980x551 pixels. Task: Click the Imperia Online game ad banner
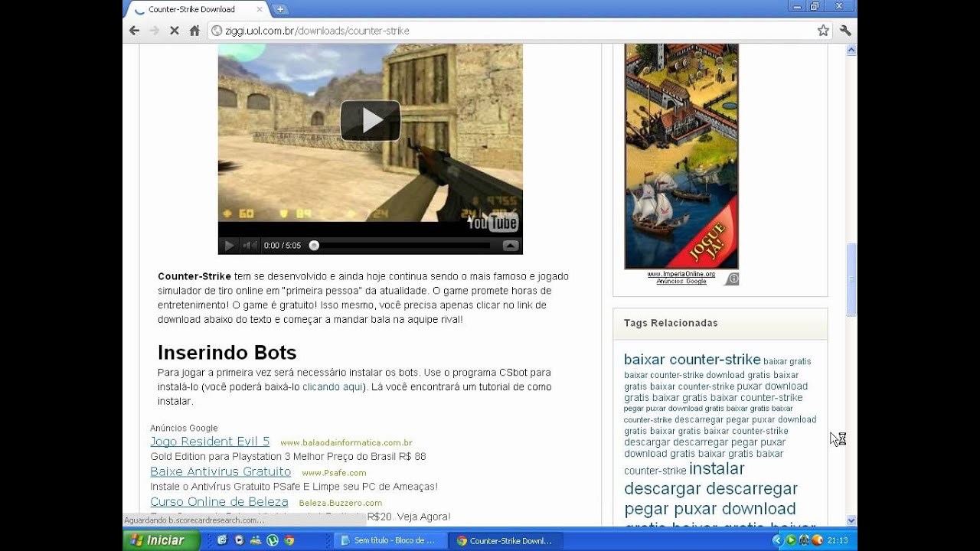[681, 156]
